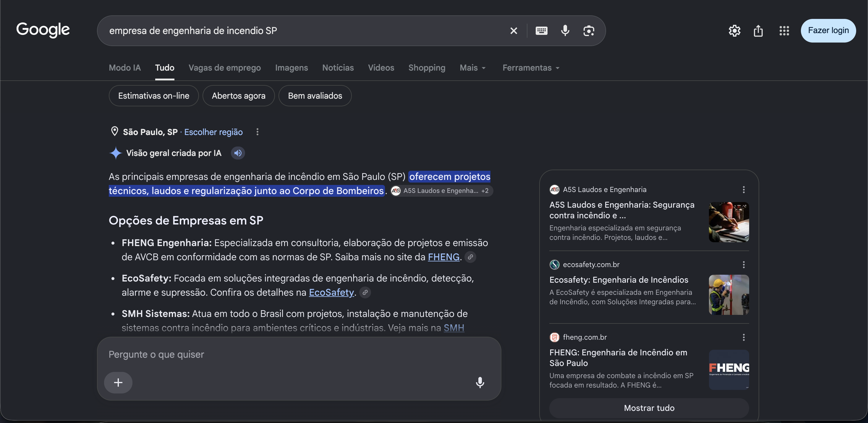Open the A5S Laudos e Engenha... +2 sources chip
This screenshot has height=423, width=868.
pos(442,191)
